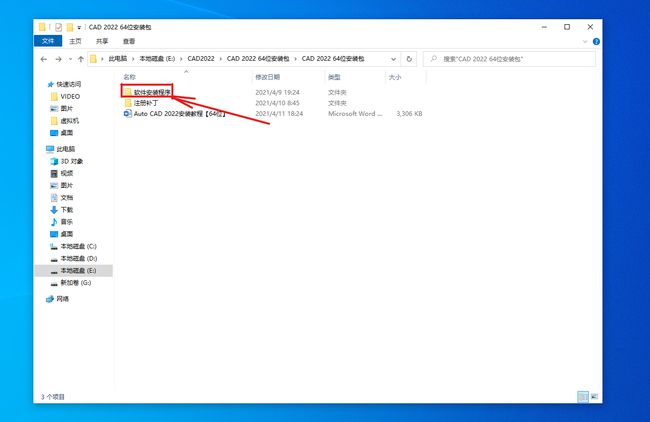Sort by 类型 column header
Viewport: 650px width, 422px height.
(334, 77)
